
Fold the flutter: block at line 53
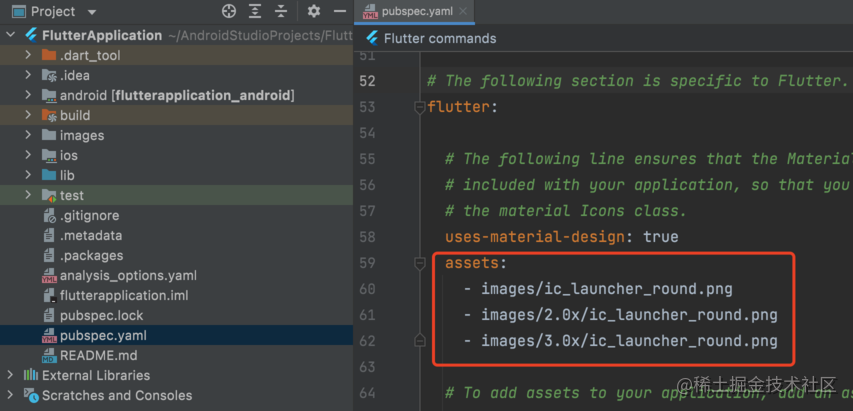(419, 108)
